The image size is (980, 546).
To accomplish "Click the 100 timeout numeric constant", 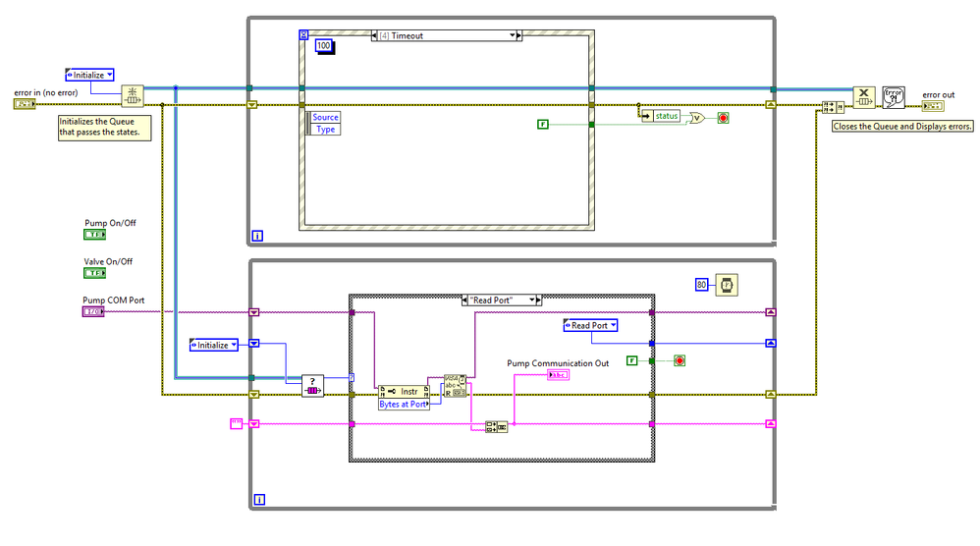I will point(324,45).
